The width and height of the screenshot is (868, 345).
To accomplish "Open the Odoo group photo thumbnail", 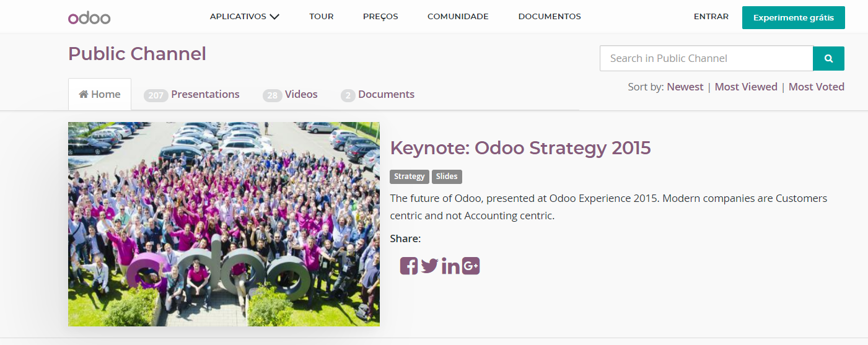I will (224, 224).
